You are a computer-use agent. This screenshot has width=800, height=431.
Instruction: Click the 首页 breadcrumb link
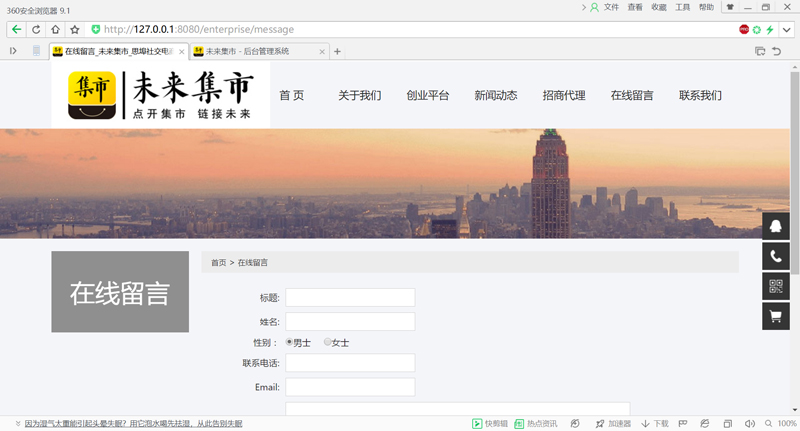[218, 262]
